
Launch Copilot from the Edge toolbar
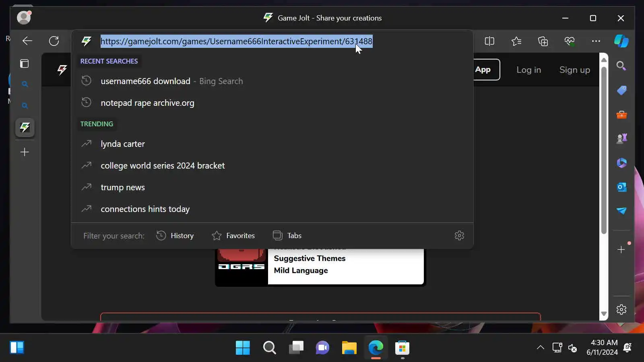(x=621, y=41)
